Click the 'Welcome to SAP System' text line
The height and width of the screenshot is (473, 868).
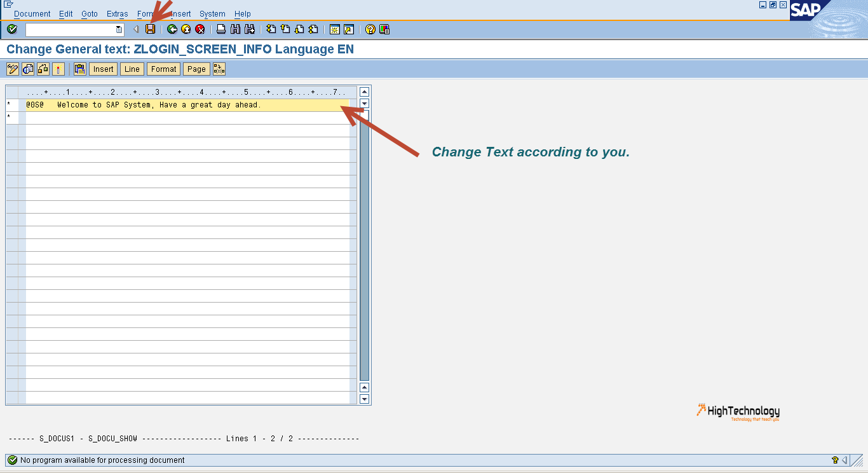coord(159,105)
